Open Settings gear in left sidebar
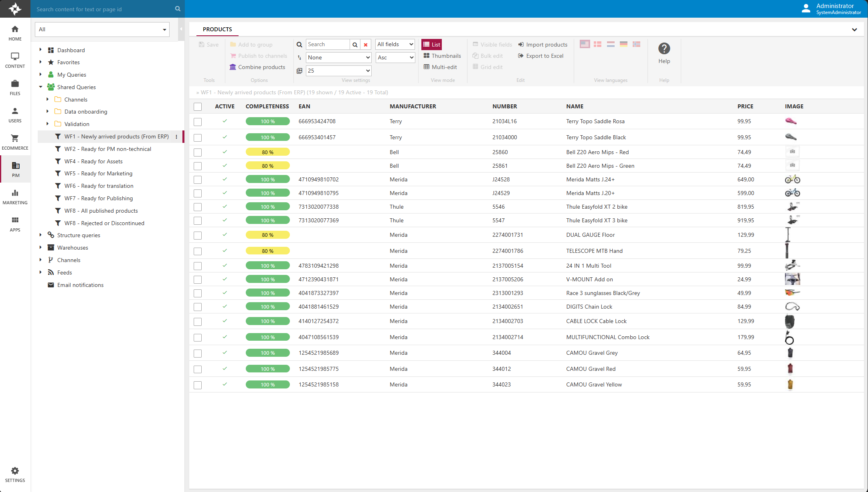This screenshot has height=492, width=868. click(15, 471)
